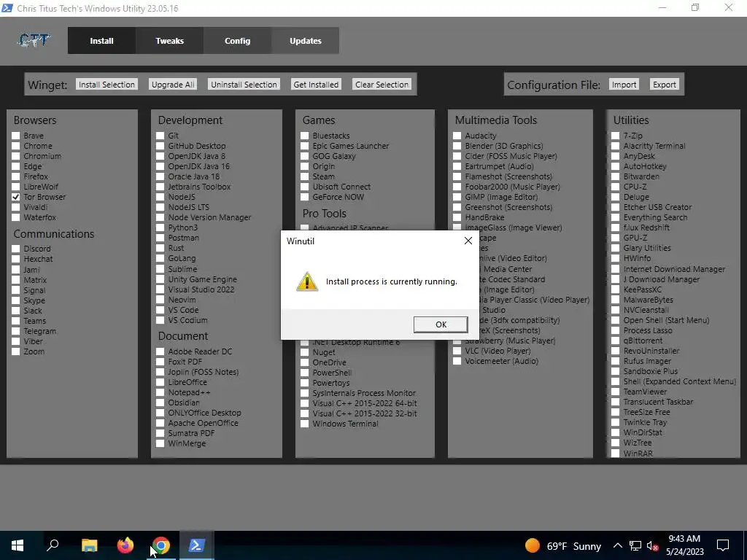The image size is (747, 560).
Task: Enable the Audacity checkbox
Action: coord(457,136)
